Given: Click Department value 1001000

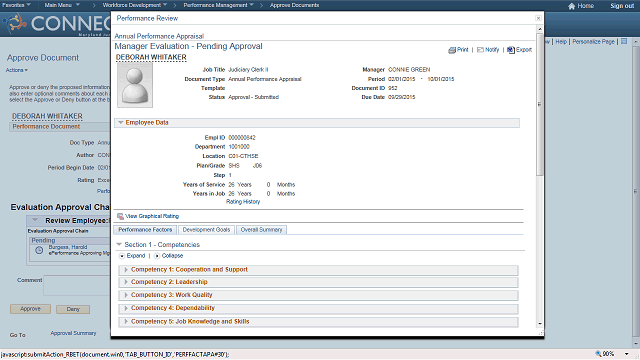Looking at the screenshot, I should [x=239, y=147].
